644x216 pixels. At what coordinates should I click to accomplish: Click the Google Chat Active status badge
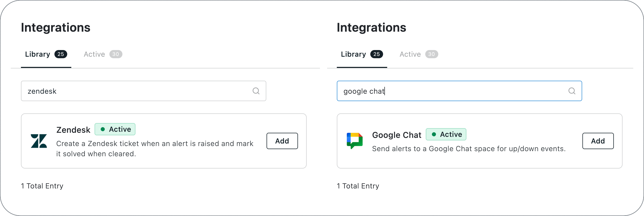pos(446,134)
